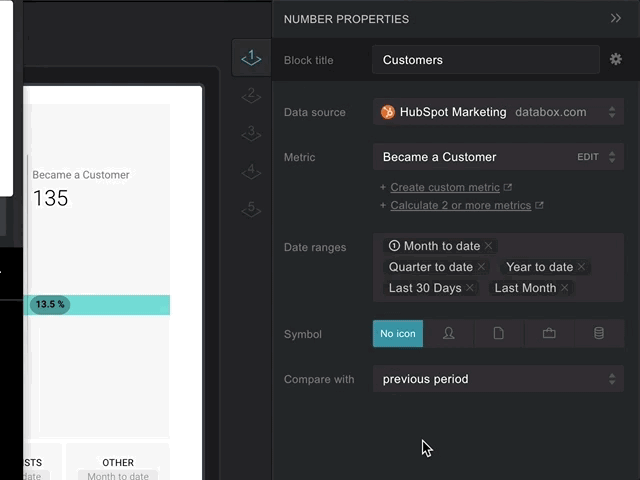Click the 13.5 % progress bar
640x480 pixels.
pos(100,304)
